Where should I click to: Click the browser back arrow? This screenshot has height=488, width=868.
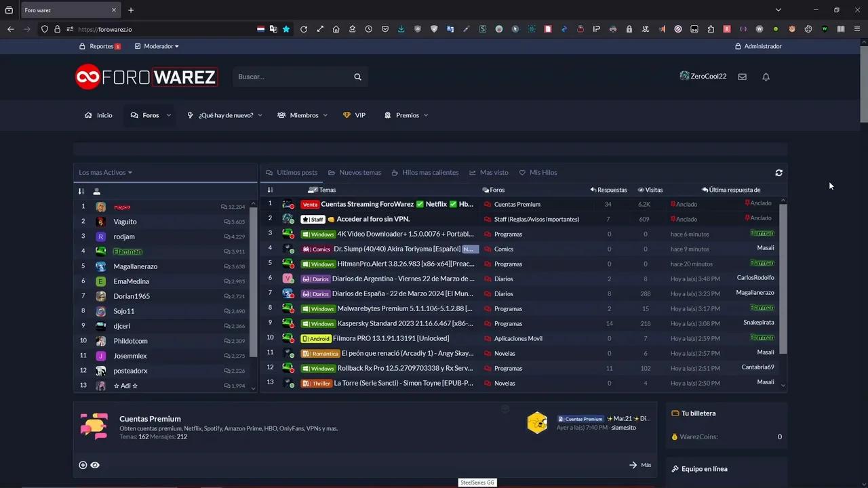(11, 29)
